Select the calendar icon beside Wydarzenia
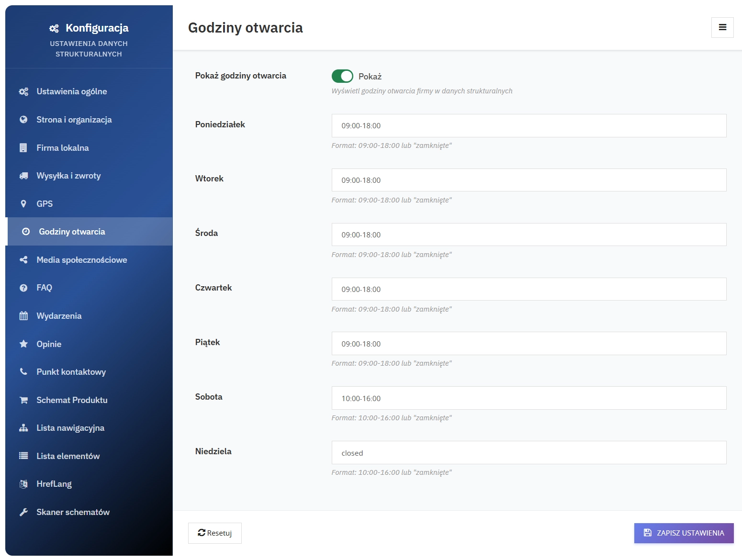This screenshot has width=742, height=560. pyautogui.click(x=23, y=315)
